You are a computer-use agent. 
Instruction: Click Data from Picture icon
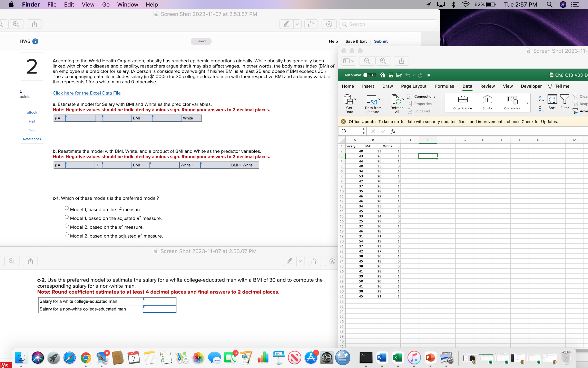tap(371, 100)
